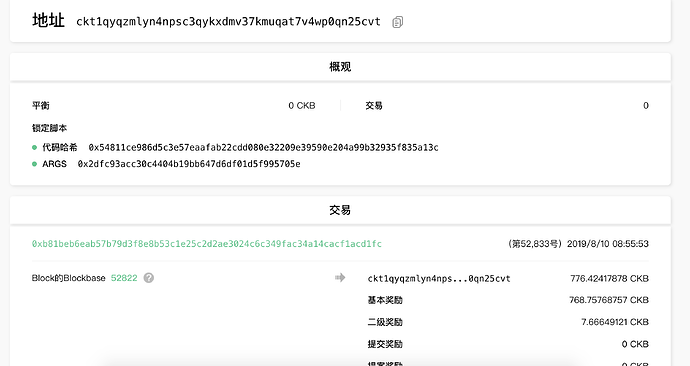
Task: Open the Blockbase help question mark icon
Action: click(x=149, y=278)
